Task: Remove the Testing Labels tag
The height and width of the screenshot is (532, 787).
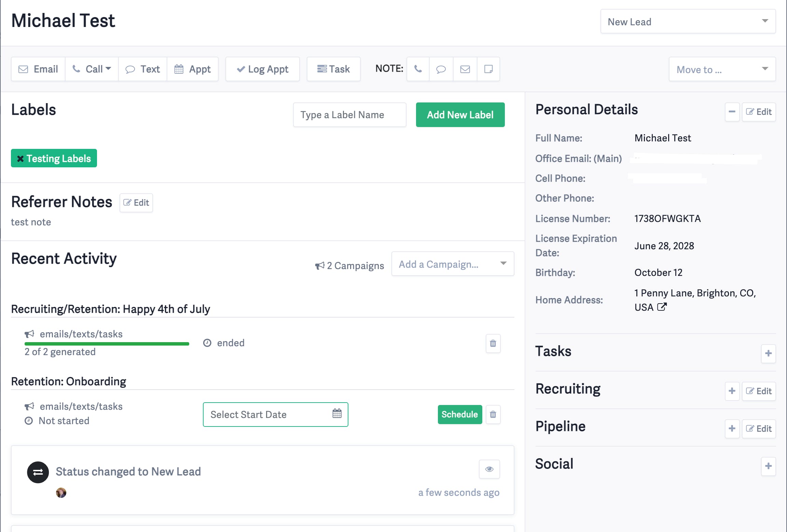Action: pos(20,159)
